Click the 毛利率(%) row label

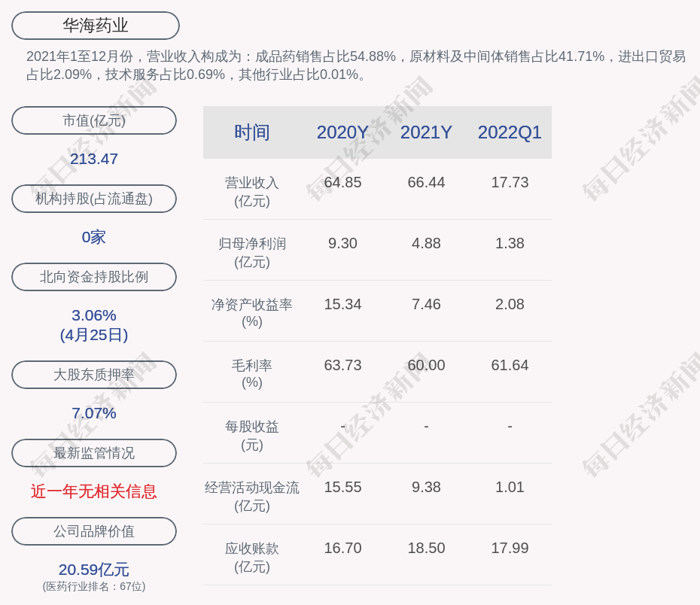(x=252, y=374)
